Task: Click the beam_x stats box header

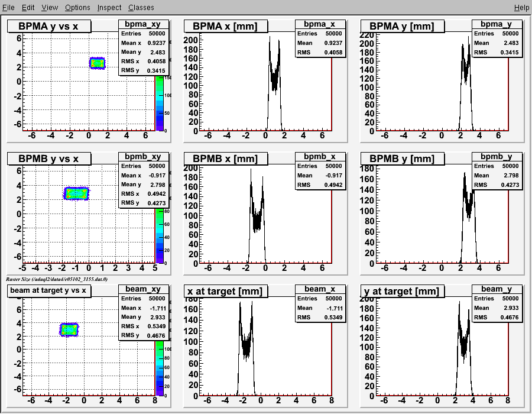Action: pyautogui.click(x=320, y=289)
